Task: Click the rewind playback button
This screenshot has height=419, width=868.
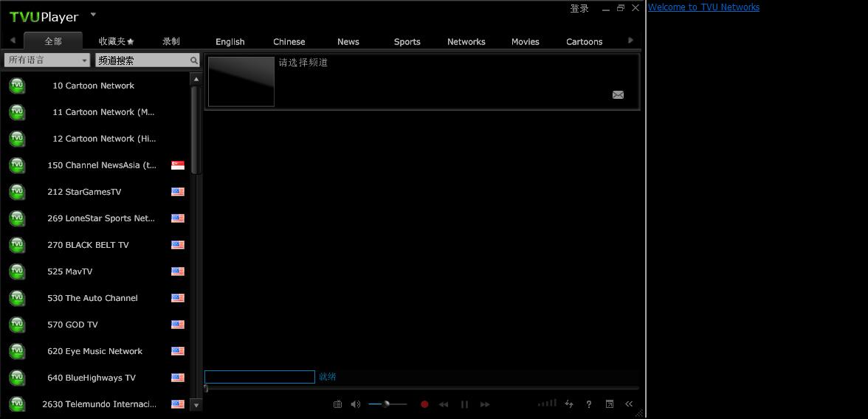Action: tap(444, 404)
